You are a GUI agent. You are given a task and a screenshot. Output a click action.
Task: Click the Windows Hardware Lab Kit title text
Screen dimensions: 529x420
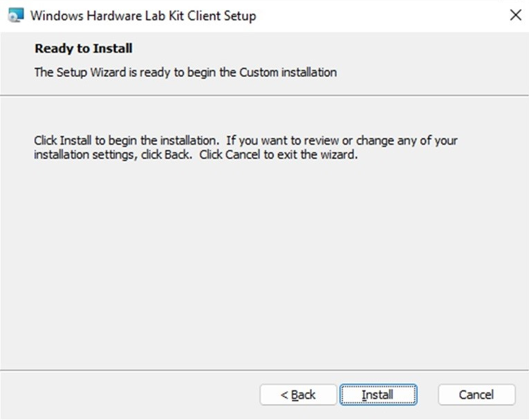point(143,16)
